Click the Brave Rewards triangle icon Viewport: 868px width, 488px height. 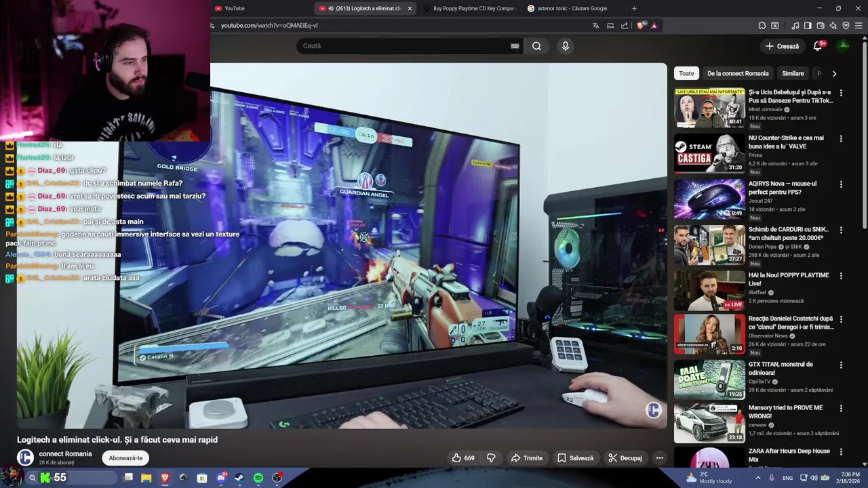pos(654,26)
